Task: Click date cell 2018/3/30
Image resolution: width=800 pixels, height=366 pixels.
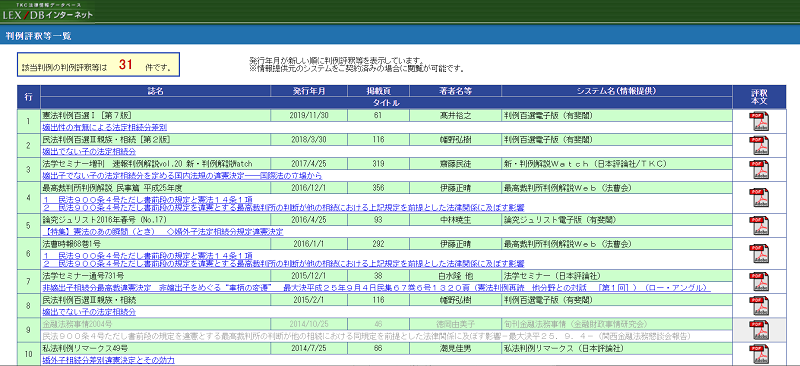Action: (x=309, y=139)
